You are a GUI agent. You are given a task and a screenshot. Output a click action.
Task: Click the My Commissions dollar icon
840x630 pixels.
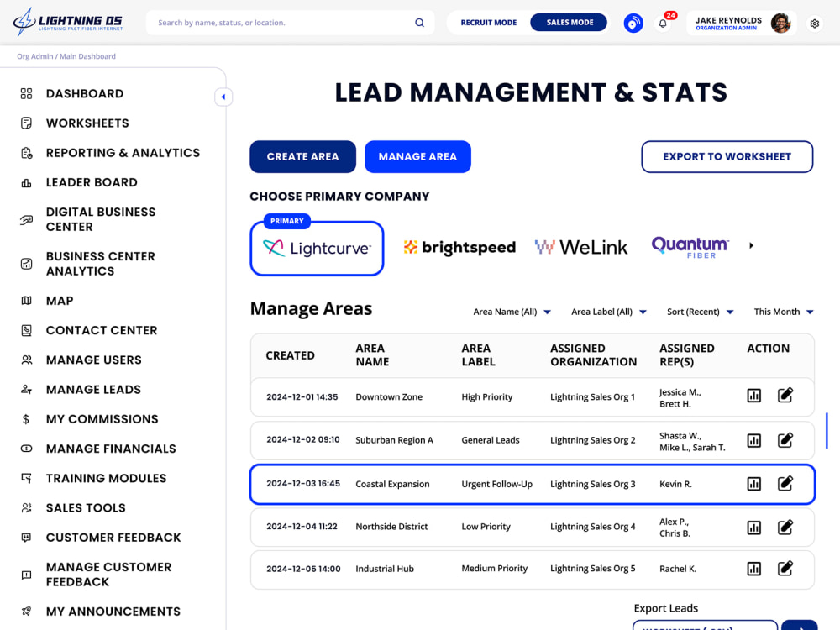click(x=26, y=419)
